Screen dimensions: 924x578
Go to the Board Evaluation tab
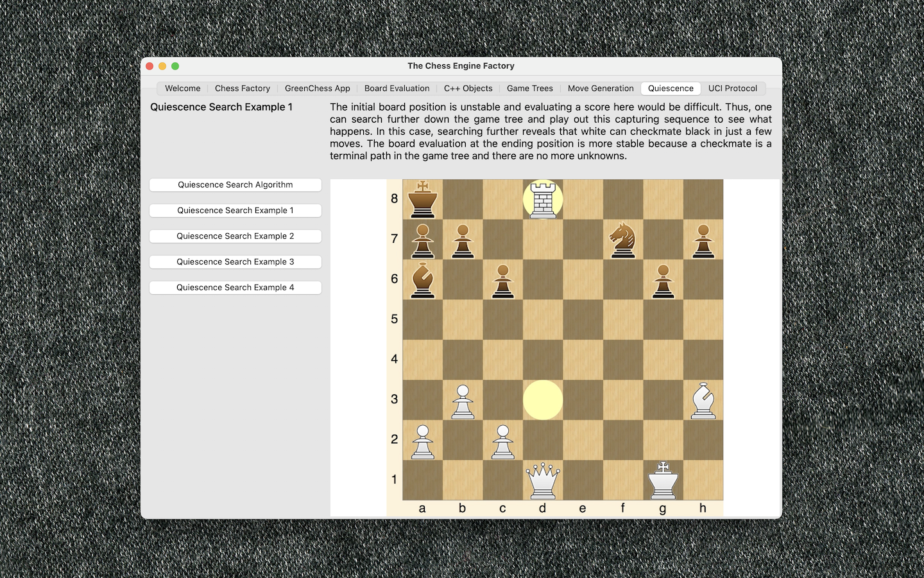click(x=397, y=89)
